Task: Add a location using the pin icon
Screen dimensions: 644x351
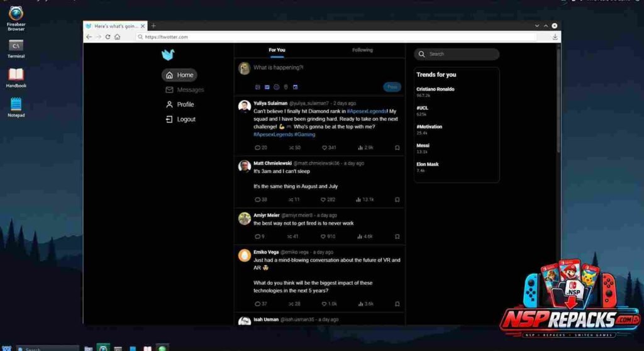Action: [286, 87]
